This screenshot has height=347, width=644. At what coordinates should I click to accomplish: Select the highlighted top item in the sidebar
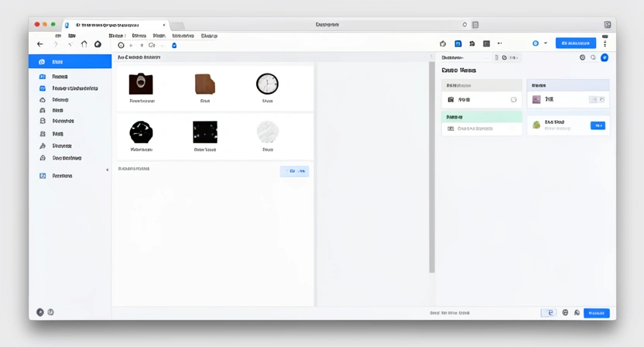[x=70, y=62]
